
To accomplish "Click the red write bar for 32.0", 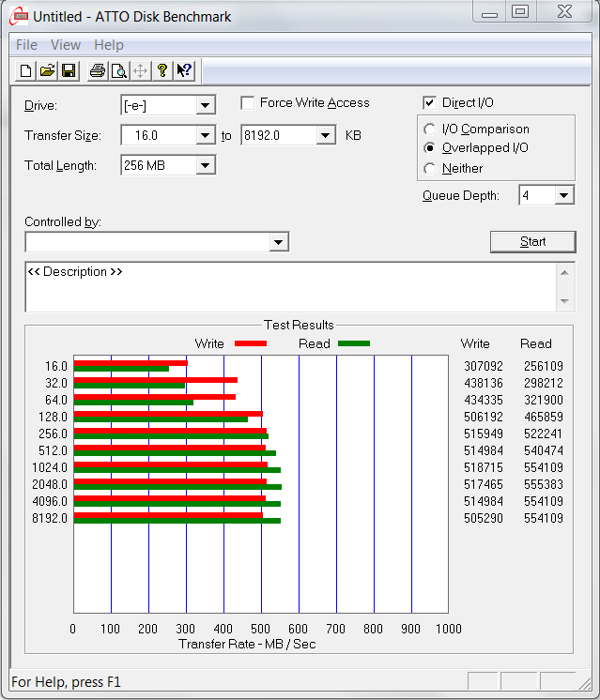I will pos(156,380).
